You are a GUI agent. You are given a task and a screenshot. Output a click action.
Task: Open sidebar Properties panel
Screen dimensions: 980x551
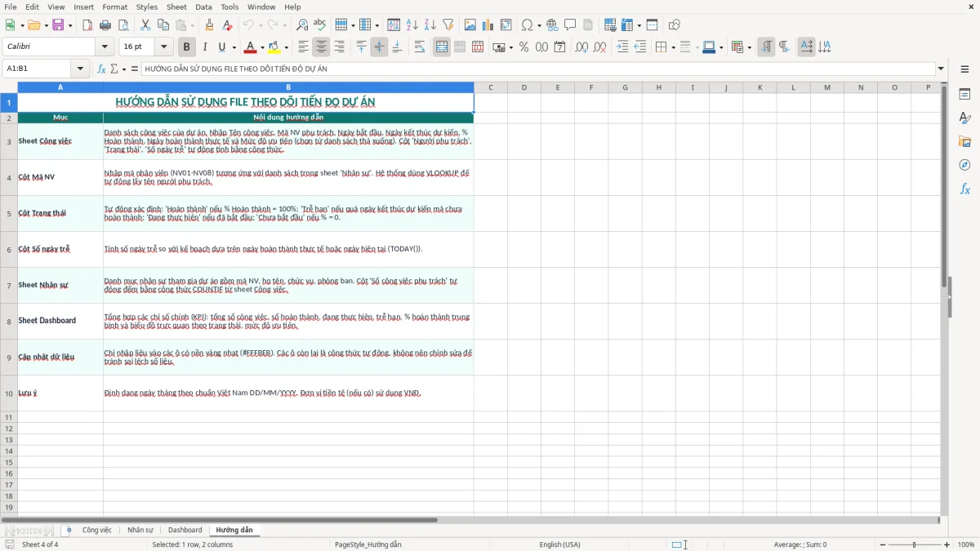tap(964, 94)
